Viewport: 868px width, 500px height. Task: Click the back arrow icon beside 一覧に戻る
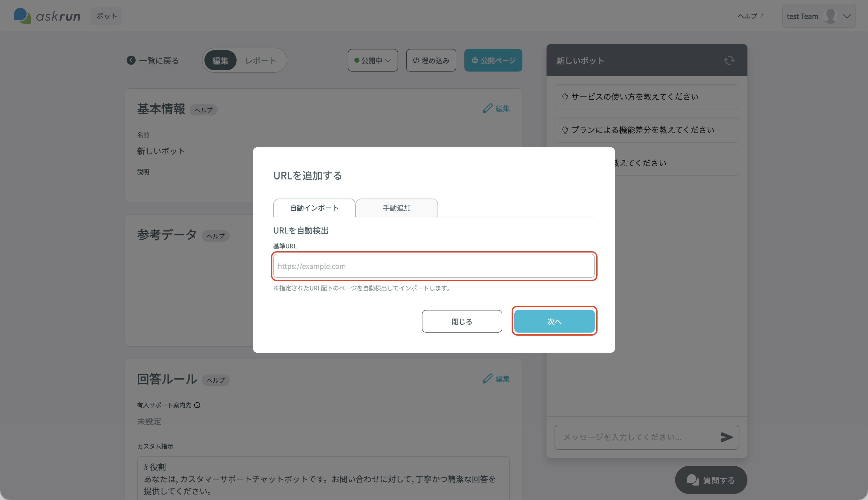(131, 60)
